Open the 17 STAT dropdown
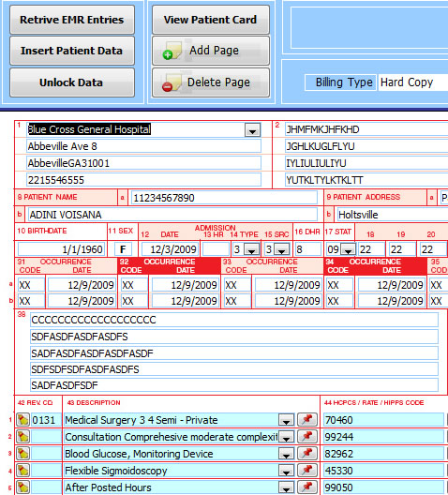This screenshot has height=495, width=448. 348,249
